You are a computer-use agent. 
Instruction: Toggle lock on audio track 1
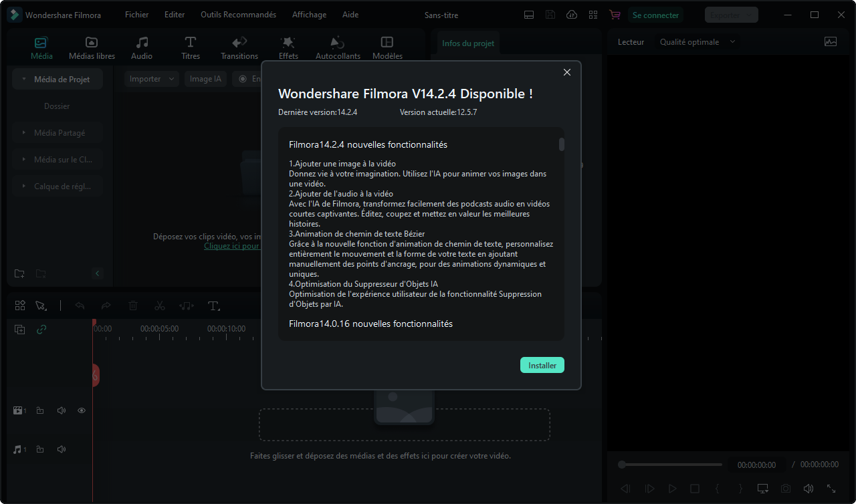[40, 449]
